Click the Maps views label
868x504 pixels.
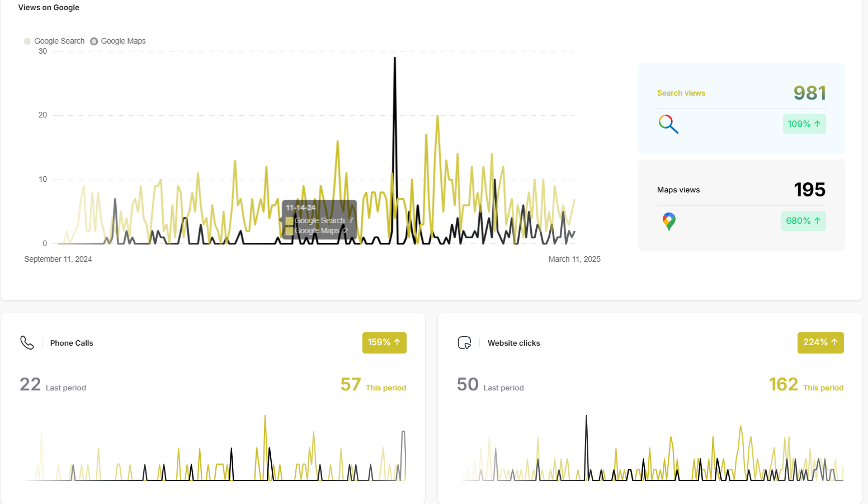click(678, 190)
